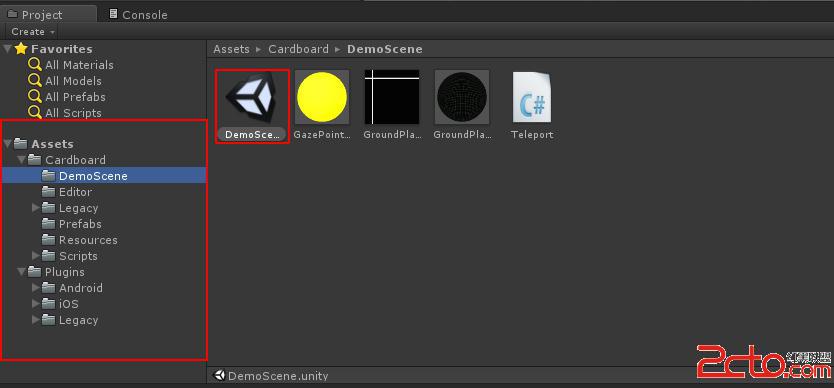The image size is (834, 388).
Task: Collapse the Cardboard folder arrow
Action: (x=21, y=160)
